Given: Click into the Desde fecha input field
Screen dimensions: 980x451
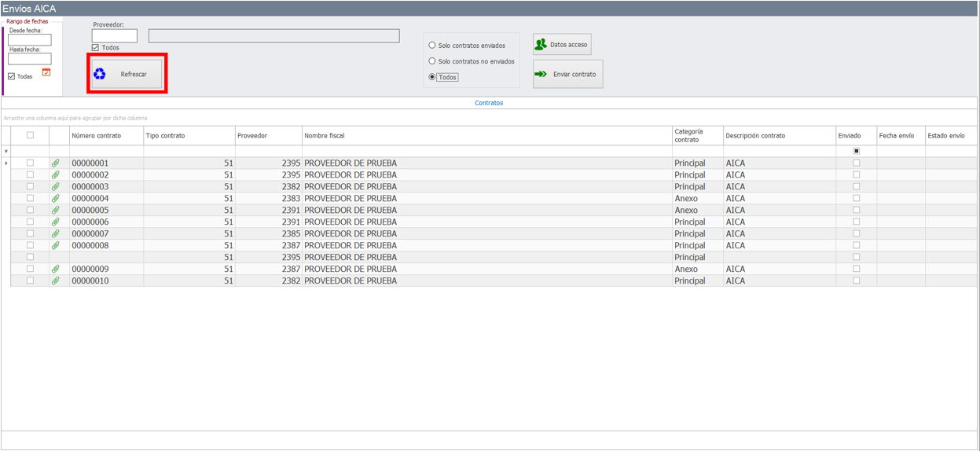Looking at the screenshot, I should (30, 40).
